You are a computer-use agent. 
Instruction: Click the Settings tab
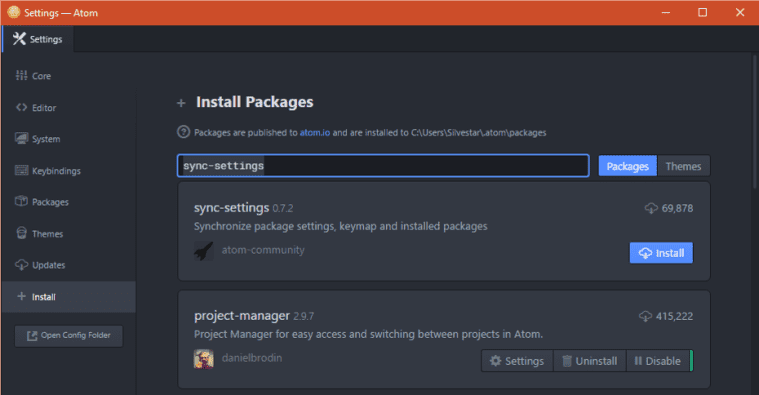(38, 39)
